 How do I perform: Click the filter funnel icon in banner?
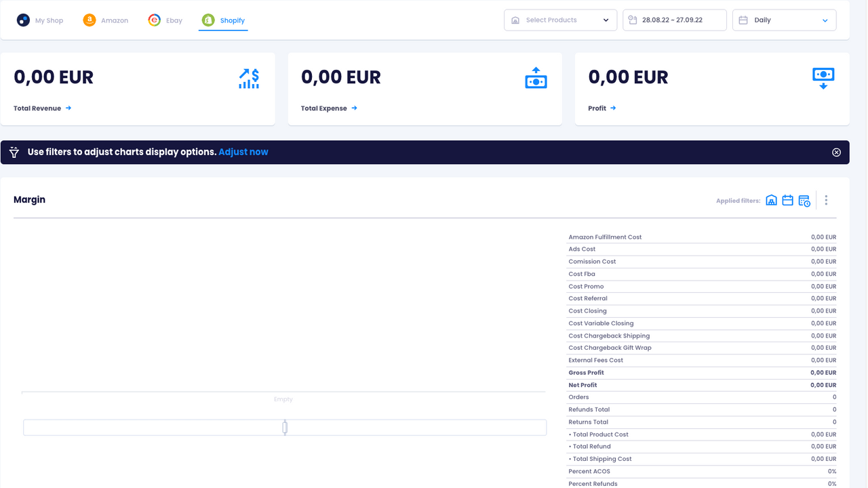pos(14,152)
